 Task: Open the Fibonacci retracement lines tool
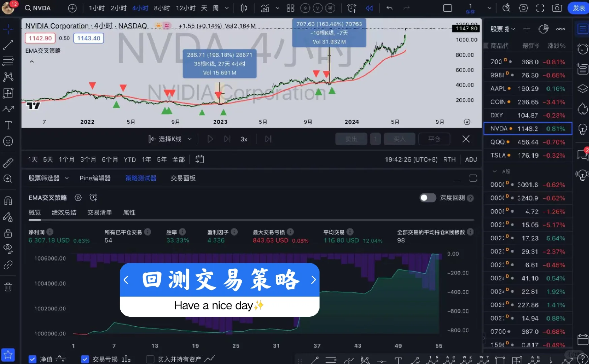click(x=8, y=61)
